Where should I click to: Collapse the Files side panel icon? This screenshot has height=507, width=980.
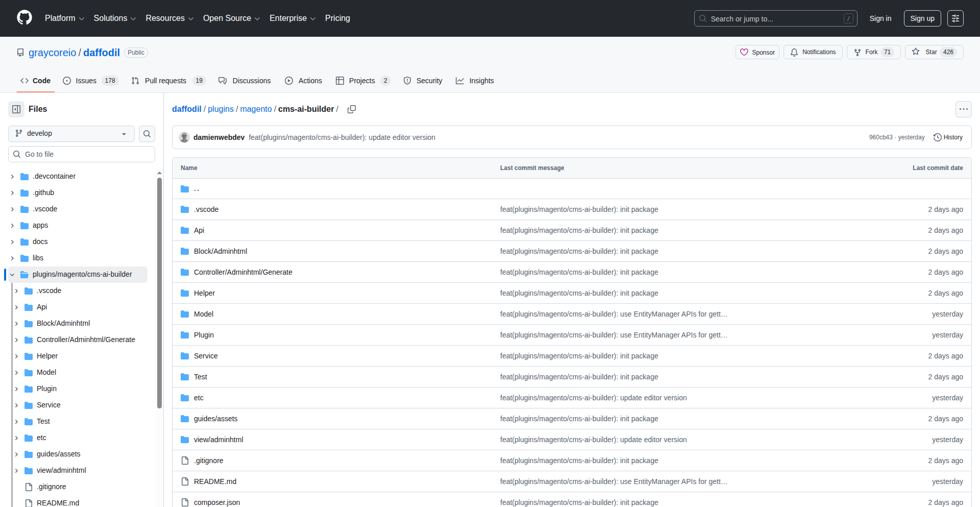[16, 109]
